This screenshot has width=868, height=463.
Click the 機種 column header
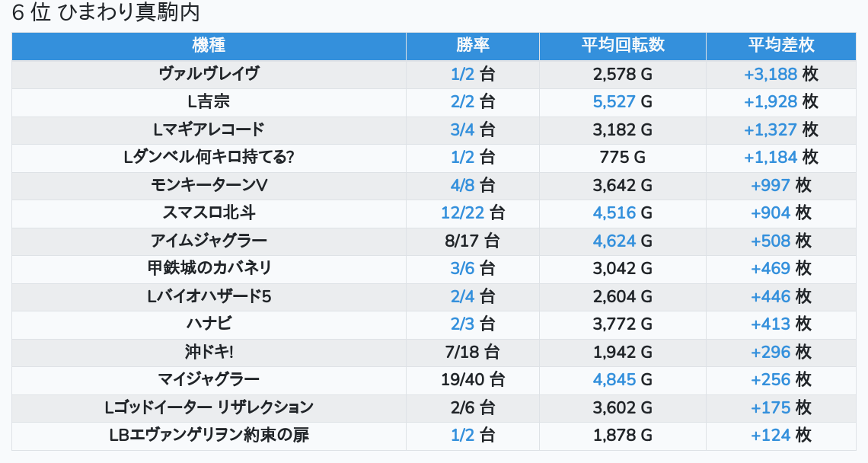[209, 46]
